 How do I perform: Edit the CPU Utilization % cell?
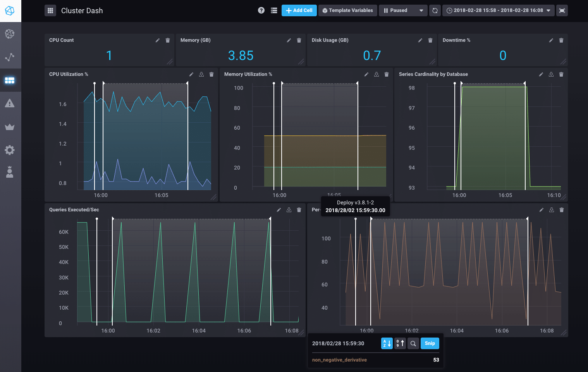click(x=191, y=74)
